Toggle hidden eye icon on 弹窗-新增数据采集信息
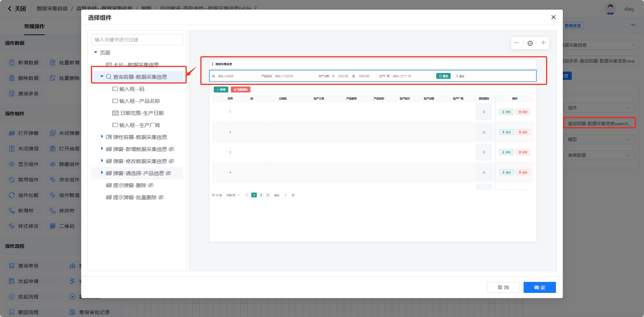 [171, 149]
